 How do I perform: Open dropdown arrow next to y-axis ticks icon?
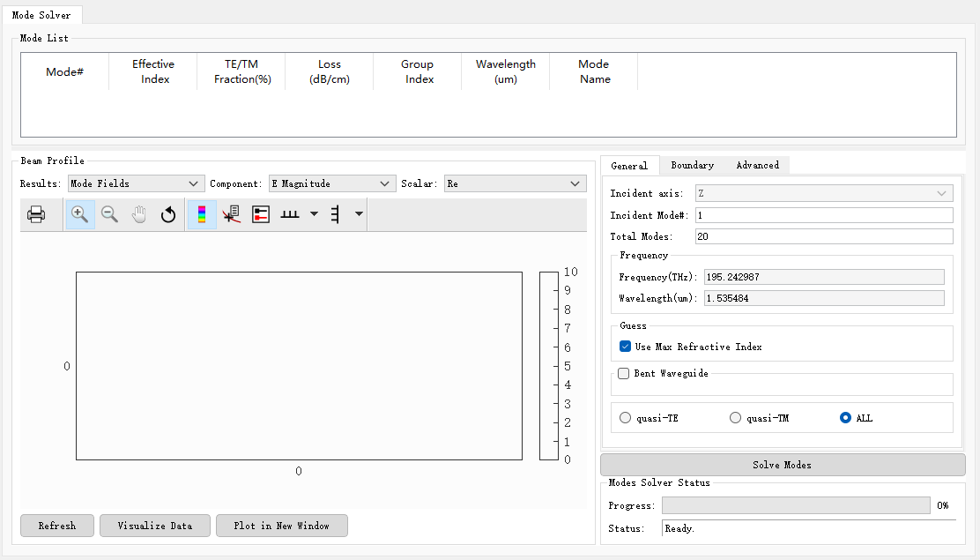[x=359, y=214]
